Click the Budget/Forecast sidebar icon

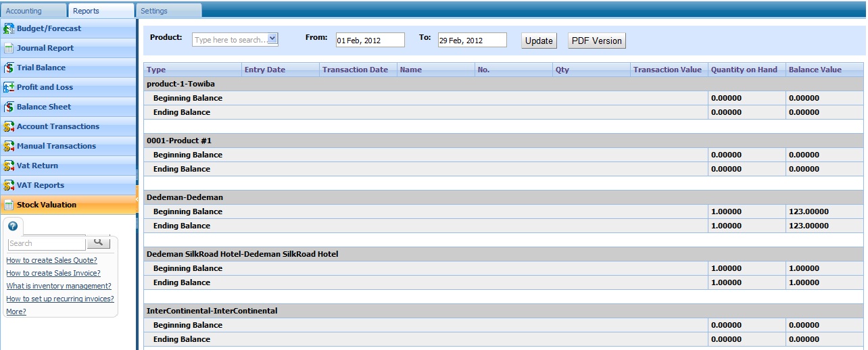coord(9,29)
